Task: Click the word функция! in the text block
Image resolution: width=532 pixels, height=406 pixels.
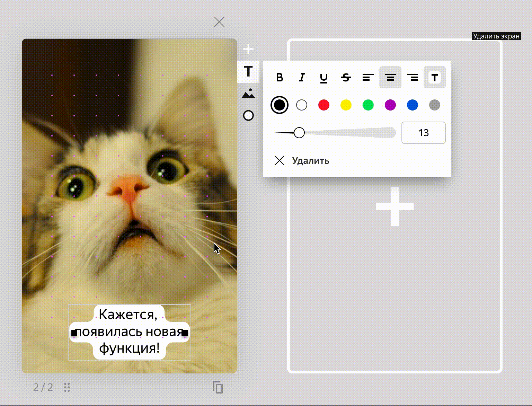Action: point(130,348)
